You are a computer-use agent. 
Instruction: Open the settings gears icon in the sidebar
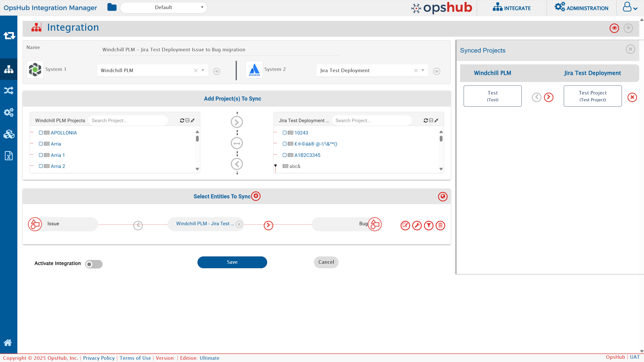(x=9, y=112)
